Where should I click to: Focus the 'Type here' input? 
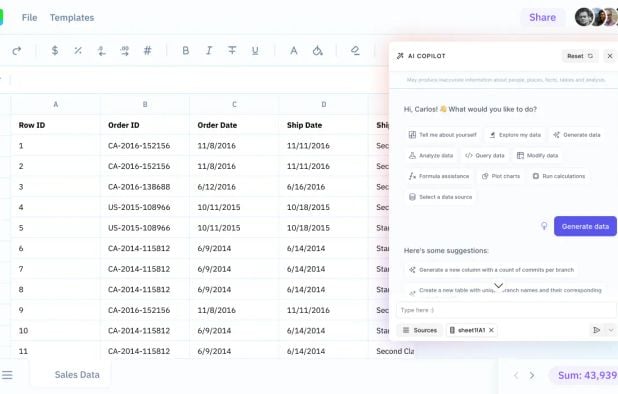(506, 310)
